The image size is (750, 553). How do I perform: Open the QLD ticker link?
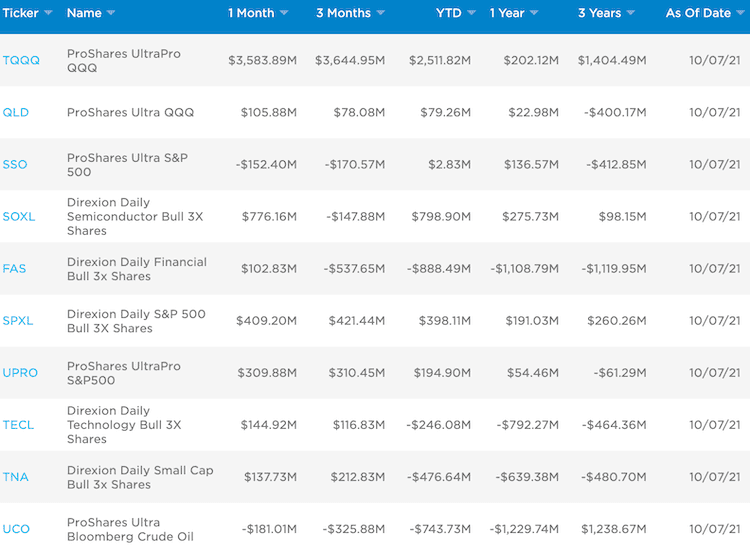click(x=16, y=112)
